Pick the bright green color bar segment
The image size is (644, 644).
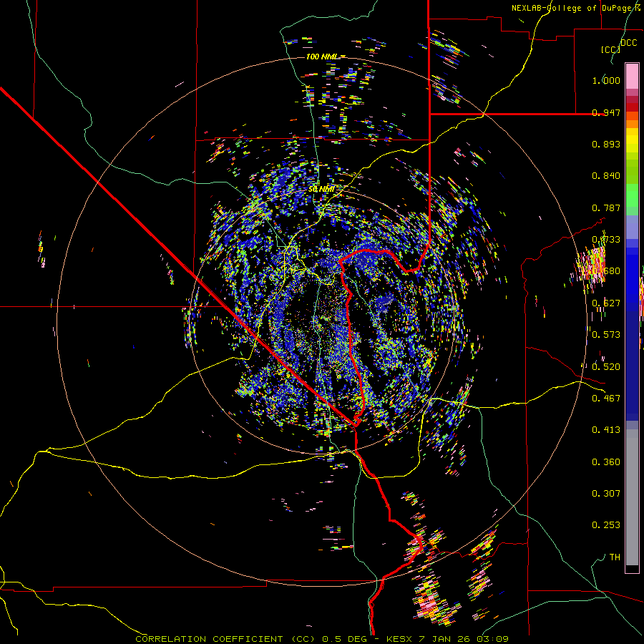pos(632,195)
